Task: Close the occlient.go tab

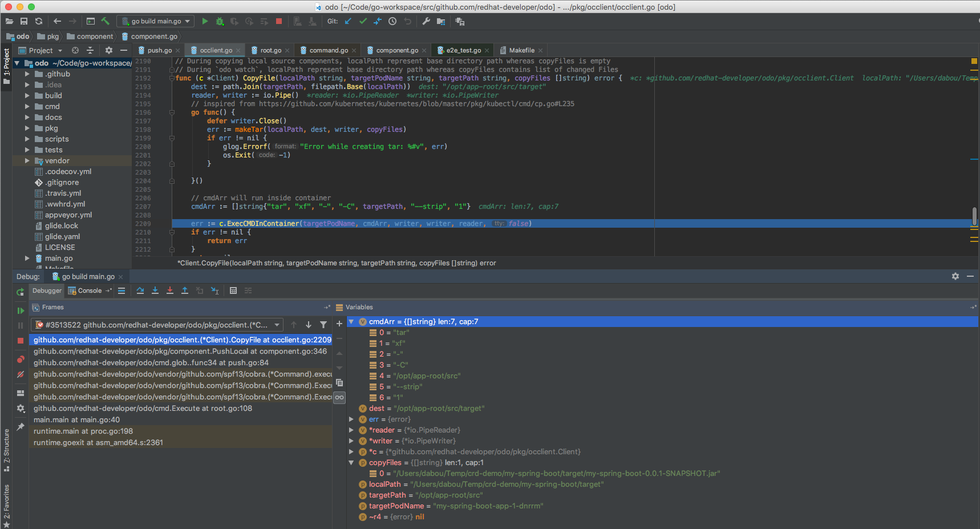Action: pyautogui.click(x=238, y=50)
